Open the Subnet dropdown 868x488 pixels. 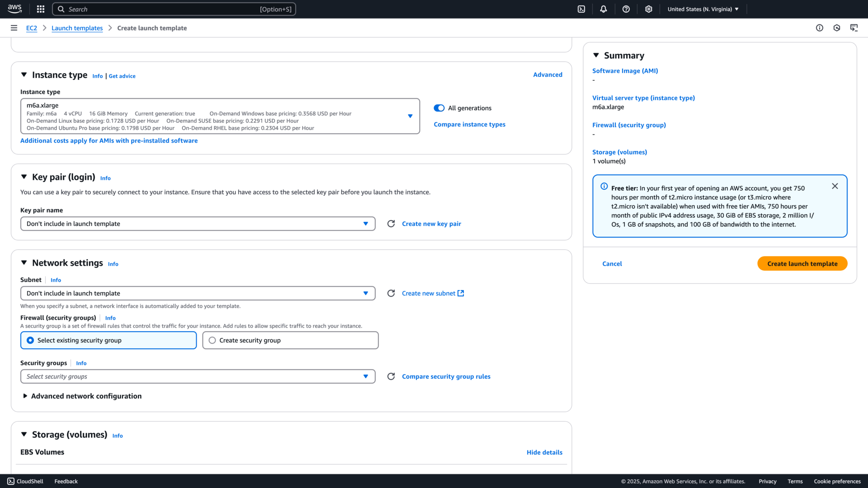[198, 293]
